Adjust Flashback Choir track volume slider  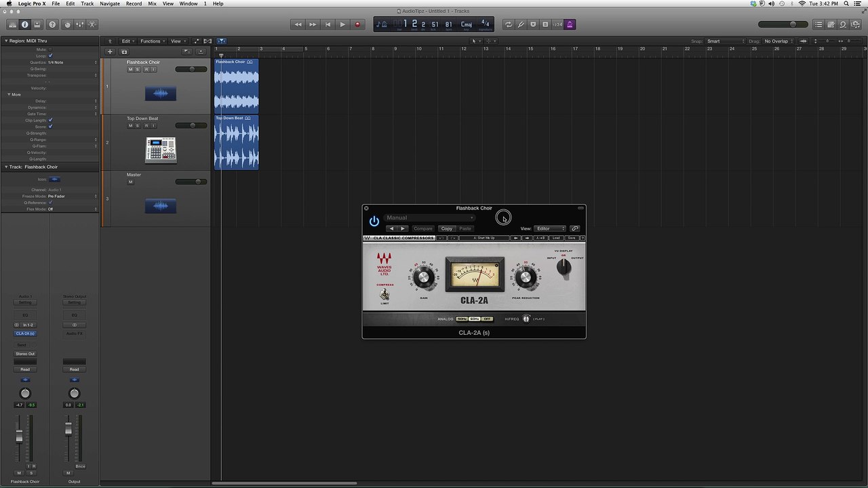[191, 69]
